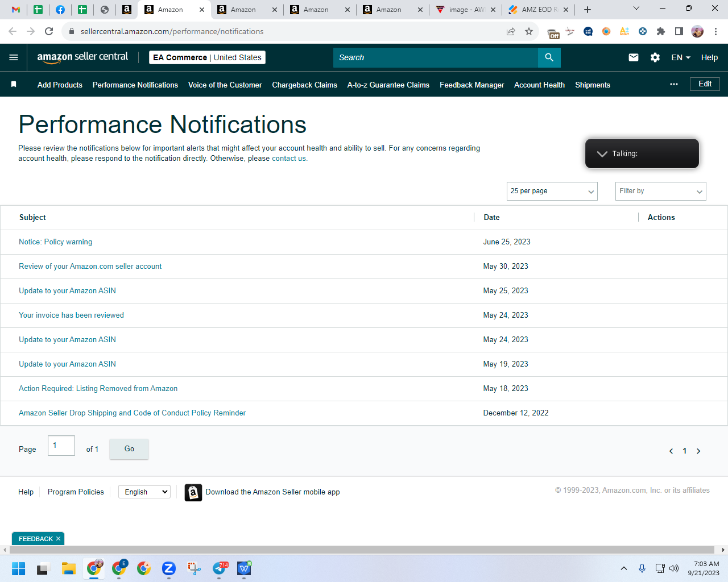
Task: Go to Account Health
Action: point(540,85)
